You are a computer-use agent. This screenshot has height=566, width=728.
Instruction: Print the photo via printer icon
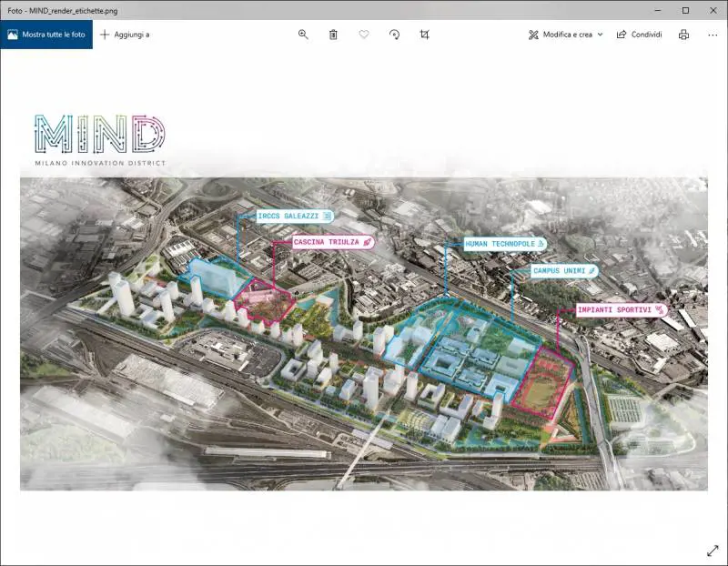click(684, 35)
